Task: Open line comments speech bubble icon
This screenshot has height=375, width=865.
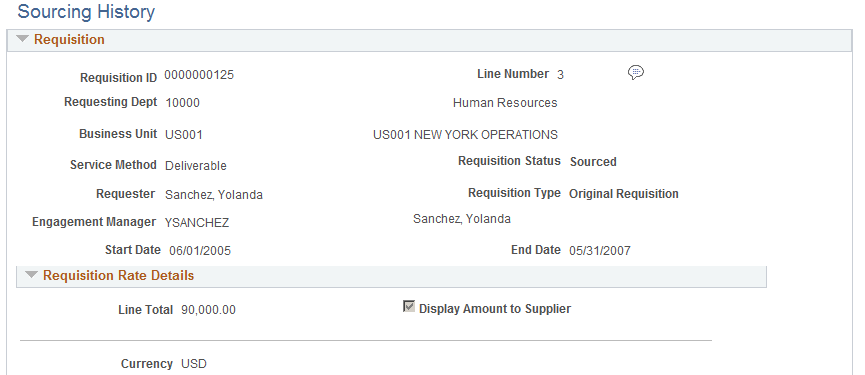Action: coord(636,72)
